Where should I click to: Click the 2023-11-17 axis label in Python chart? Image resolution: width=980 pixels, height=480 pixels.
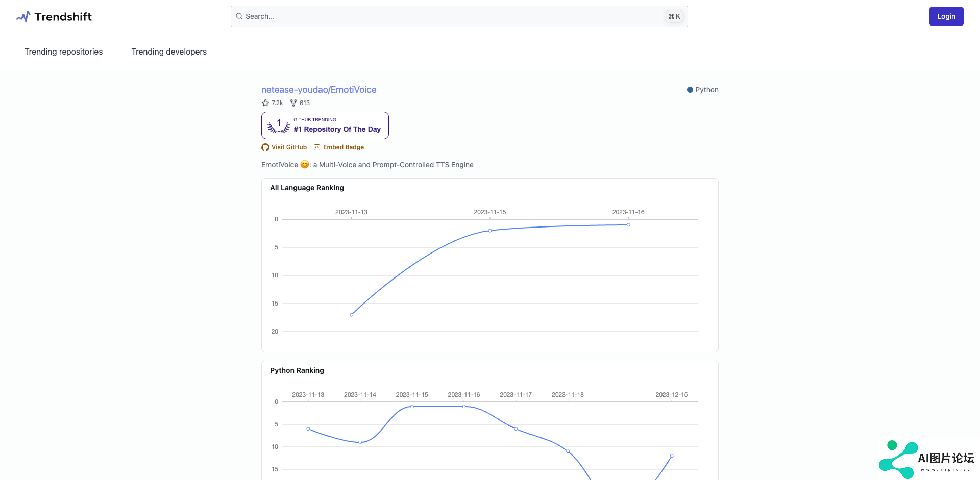tap(516, 395)
